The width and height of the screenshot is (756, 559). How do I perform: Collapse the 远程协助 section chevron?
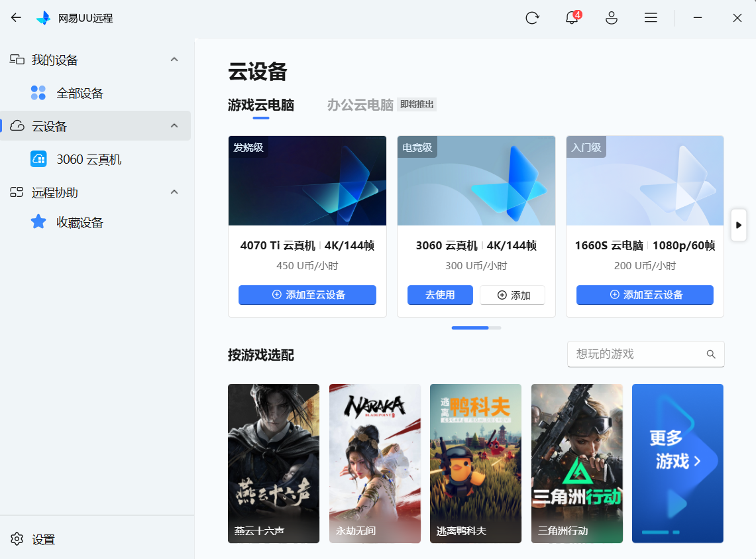(174, 192)
